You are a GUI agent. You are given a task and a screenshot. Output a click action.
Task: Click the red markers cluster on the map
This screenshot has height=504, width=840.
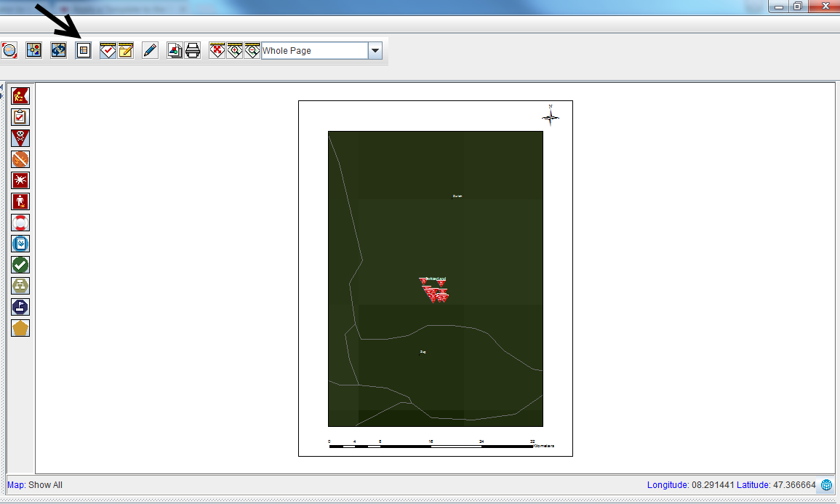(434, 290)
